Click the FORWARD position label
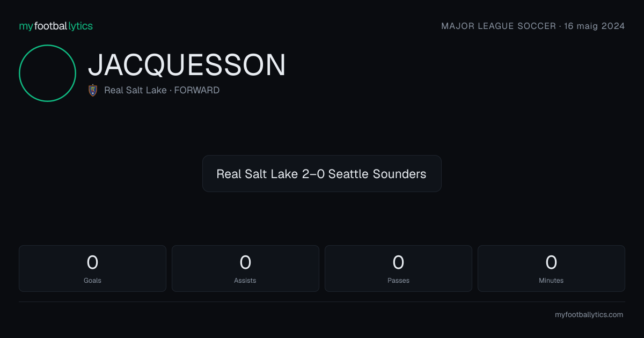 [x=197, y=90]
